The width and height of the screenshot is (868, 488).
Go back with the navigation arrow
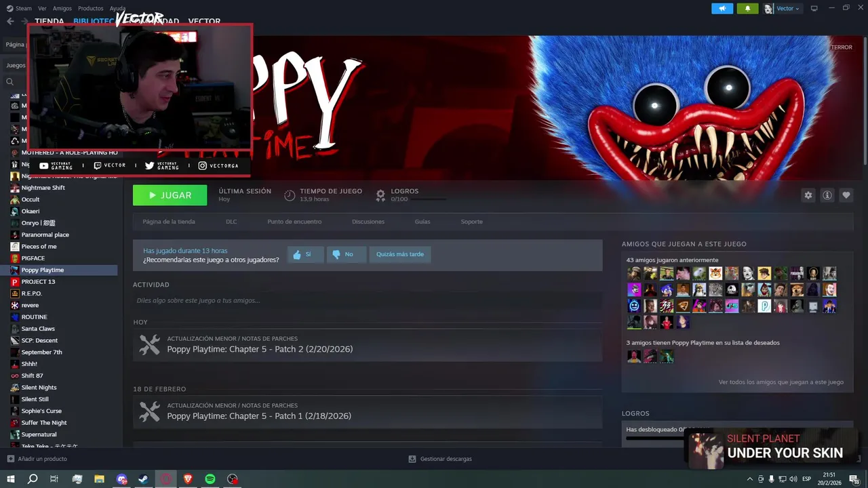coord(10,21)
